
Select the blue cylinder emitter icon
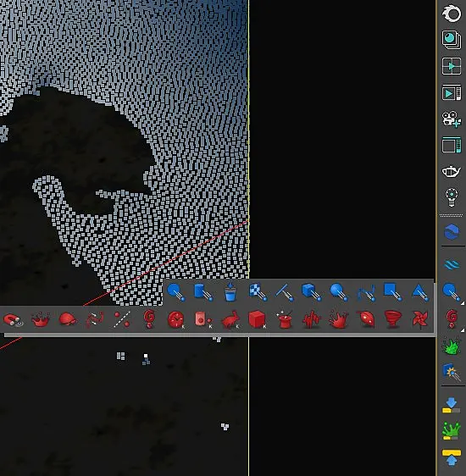pos(203,292)
